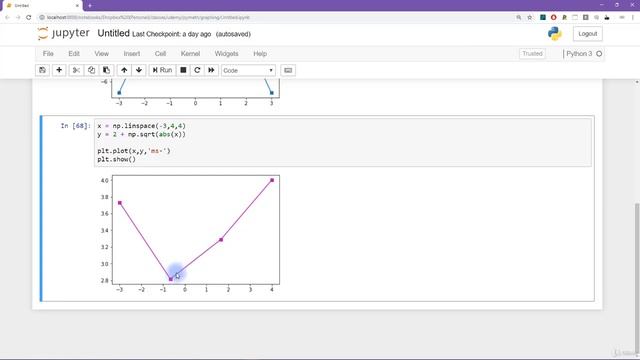The height and width of the screenshot is (360, 640).
Task: Click the Python logo icon
Action: pos(555,34)
